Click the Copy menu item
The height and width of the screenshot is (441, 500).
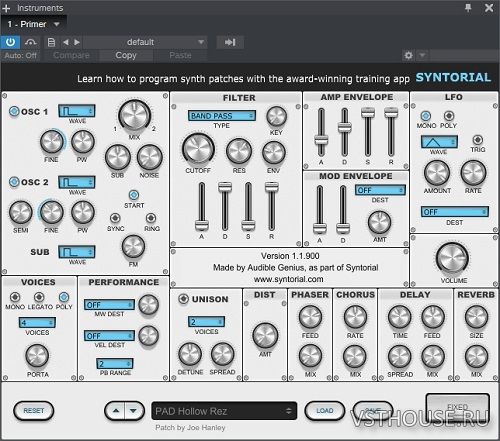click(126, 55)
